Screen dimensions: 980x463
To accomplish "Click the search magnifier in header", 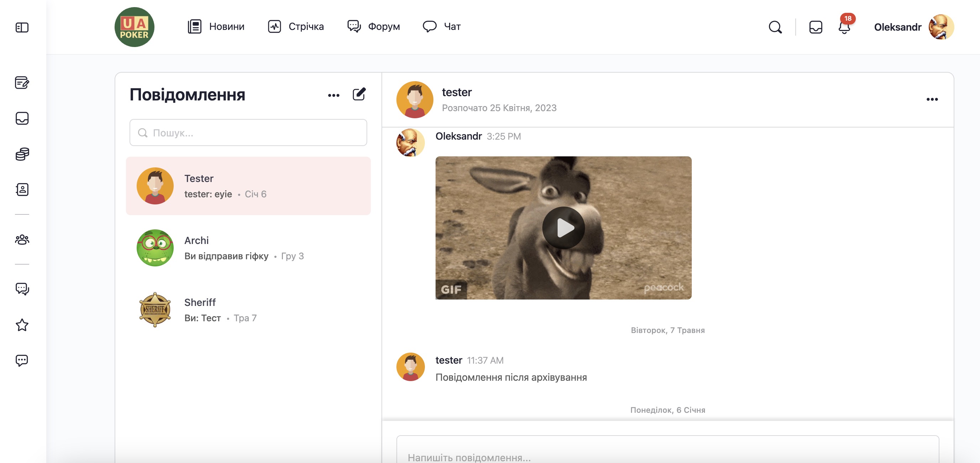I will coord(775,27).
